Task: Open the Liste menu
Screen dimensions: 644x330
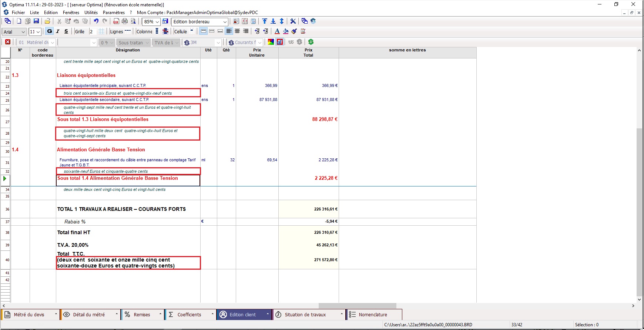Action: click(x=34, y=12)
